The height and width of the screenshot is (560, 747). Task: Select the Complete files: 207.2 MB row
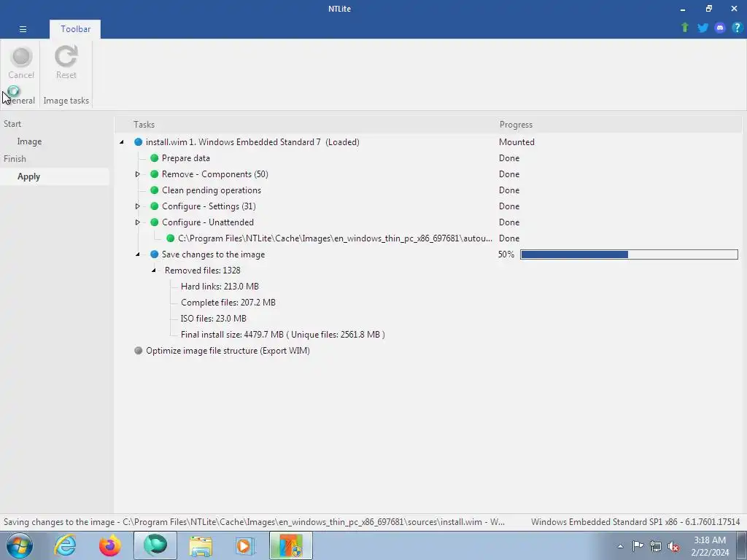228,303
